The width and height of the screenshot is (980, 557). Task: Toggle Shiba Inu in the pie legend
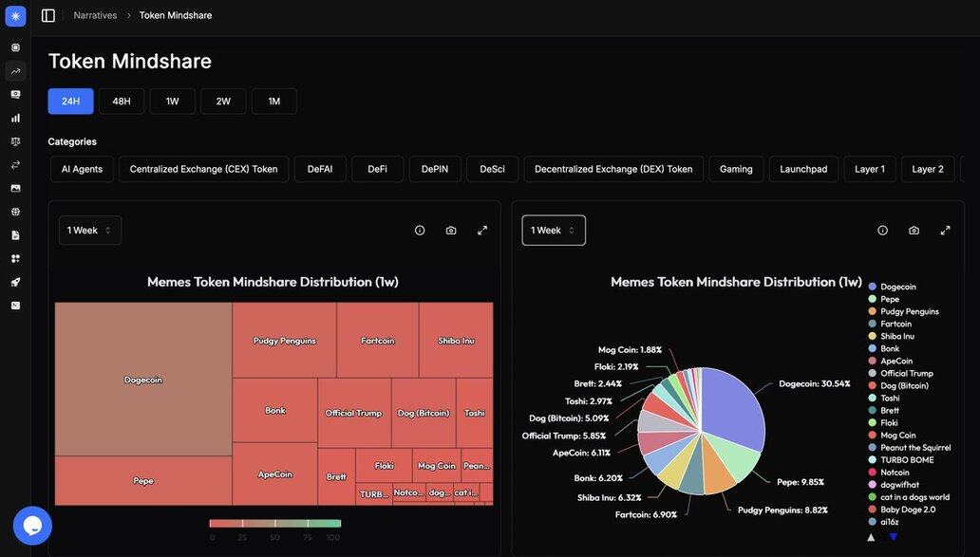[x=892, y=337]
